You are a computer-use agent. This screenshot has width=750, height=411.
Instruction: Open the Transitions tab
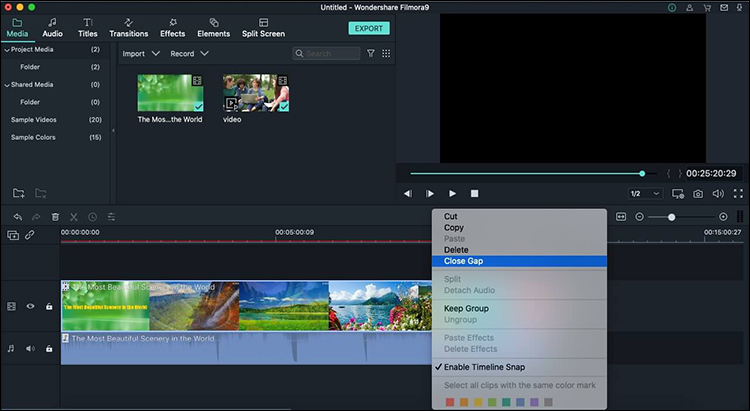click(x=129, y=28)
